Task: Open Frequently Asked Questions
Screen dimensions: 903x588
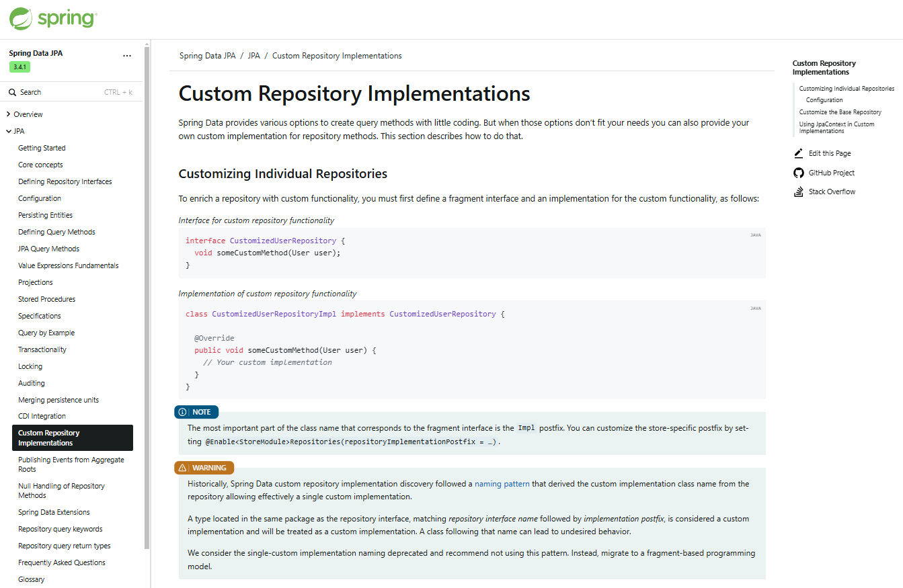Action: [x=62, y=562]
